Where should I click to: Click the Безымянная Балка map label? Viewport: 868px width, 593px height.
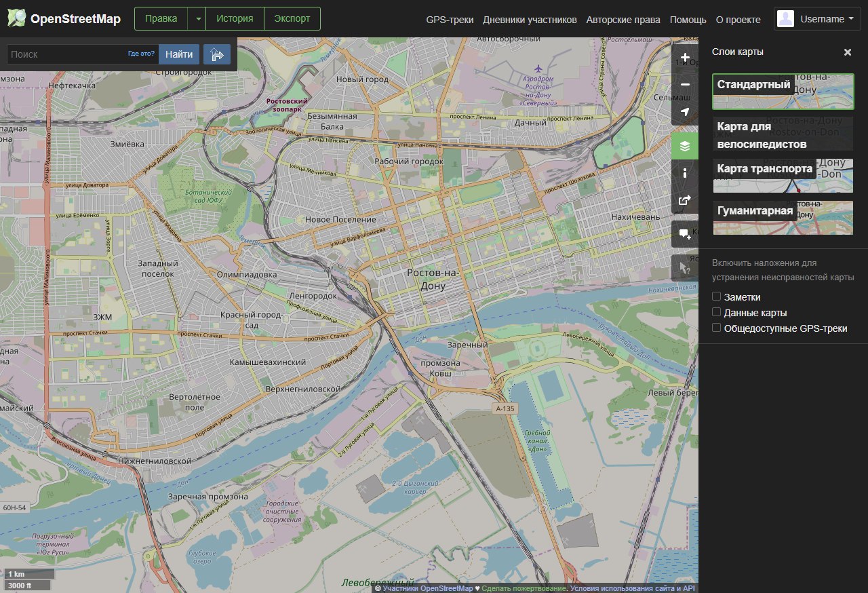pyautogui.click(x=332, y=121)
